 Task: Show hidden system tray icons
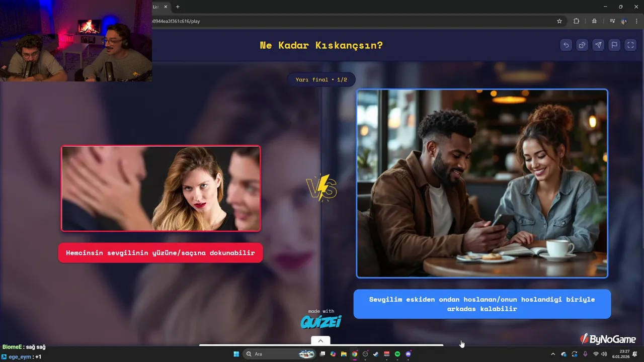(553, 354)
